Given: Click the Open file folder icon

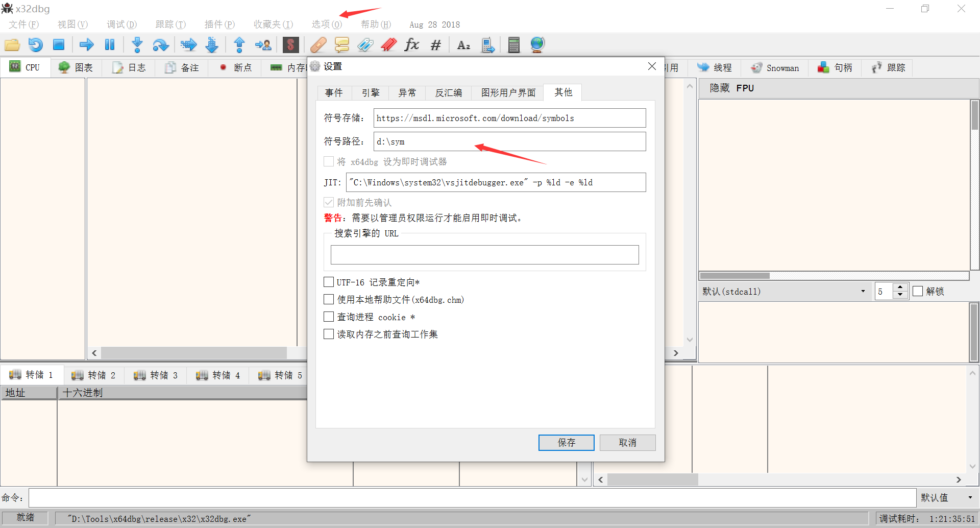Looking at the screenshot, I should click(x=12, y=45).
